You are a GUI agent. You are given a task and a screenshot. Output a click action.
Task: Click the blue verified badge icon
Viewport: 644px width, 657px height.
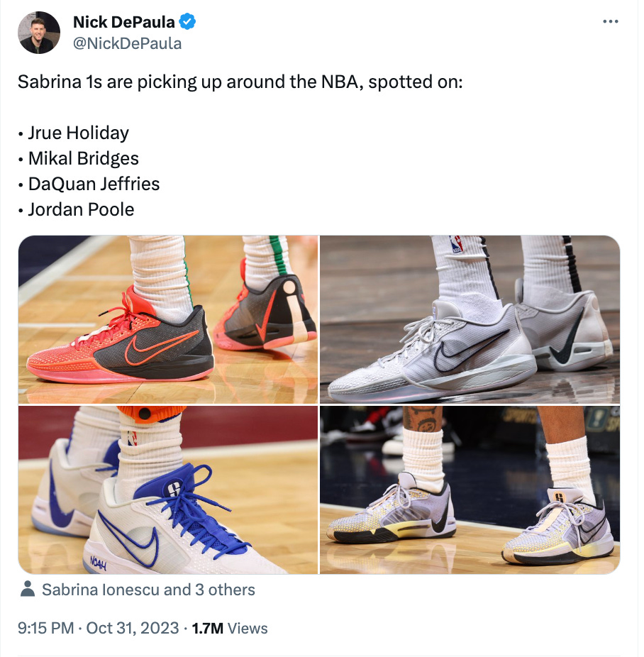click(x=187, y=22)
